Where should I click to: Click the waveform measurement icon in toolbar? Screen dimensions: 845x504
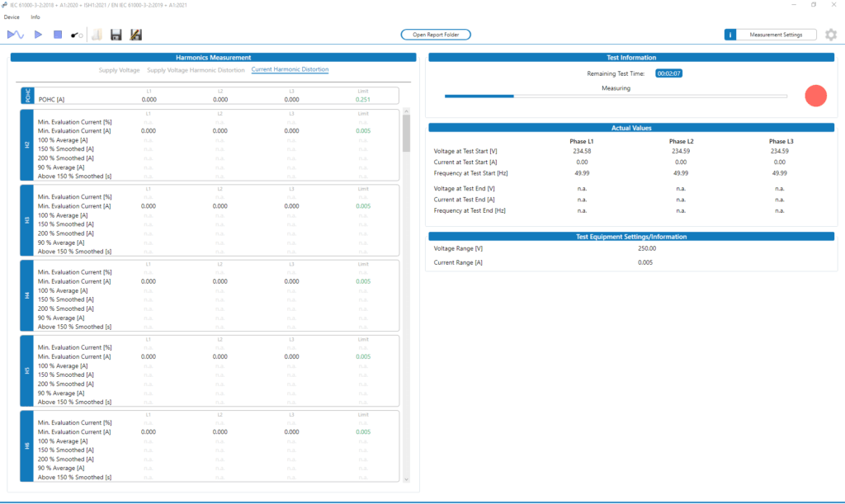(16, 35)
